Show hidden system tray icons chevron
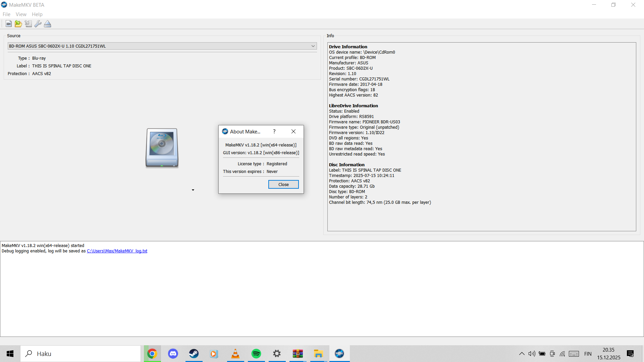This screenshot has height=362, width=644. pyautogui.click(x=522, y=354)
